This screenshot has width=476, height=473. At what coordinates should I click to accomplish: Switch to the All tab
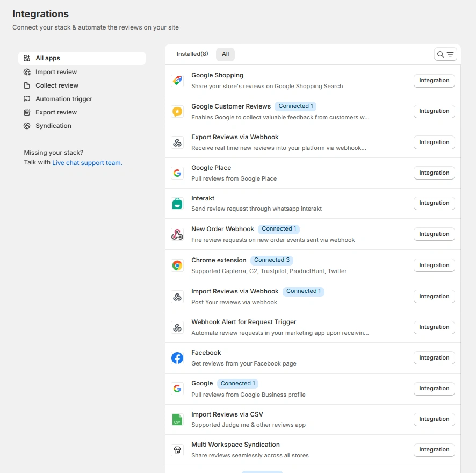[225, 54]
